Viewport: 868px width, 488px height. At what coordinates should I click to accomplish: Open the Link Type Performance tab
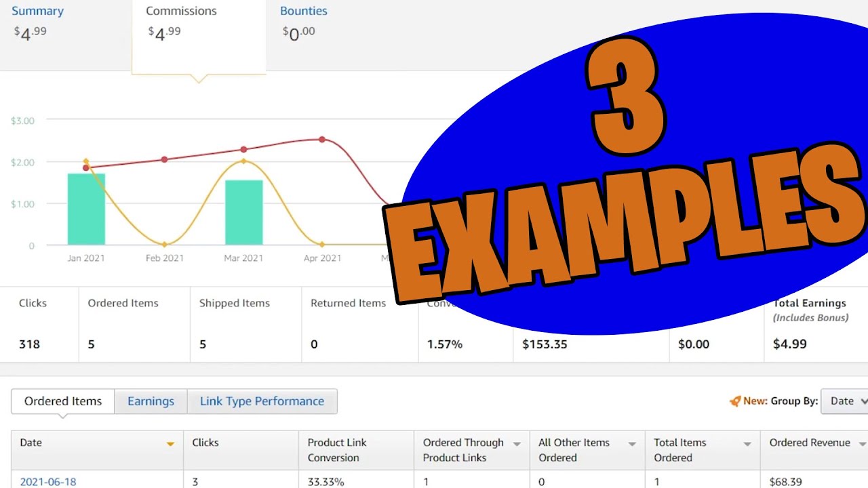pos(262,401)
